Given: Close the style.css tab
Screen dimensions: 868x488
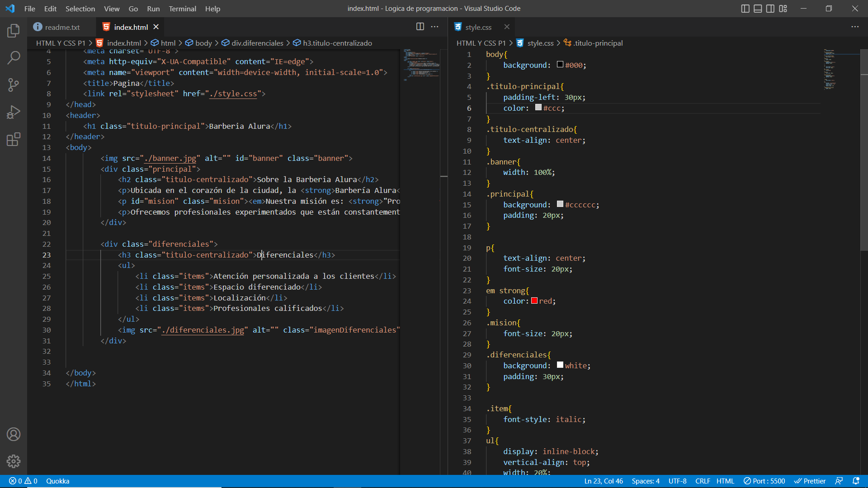Looking at the screenshot, I should click(507, 27).
